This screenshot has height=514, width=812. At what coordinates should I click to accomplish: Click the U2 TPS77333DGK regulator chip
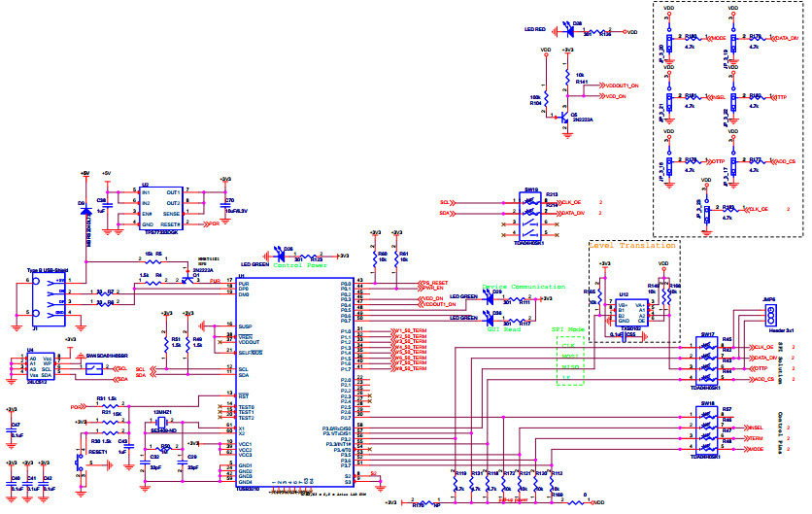[x=162, y=206]
